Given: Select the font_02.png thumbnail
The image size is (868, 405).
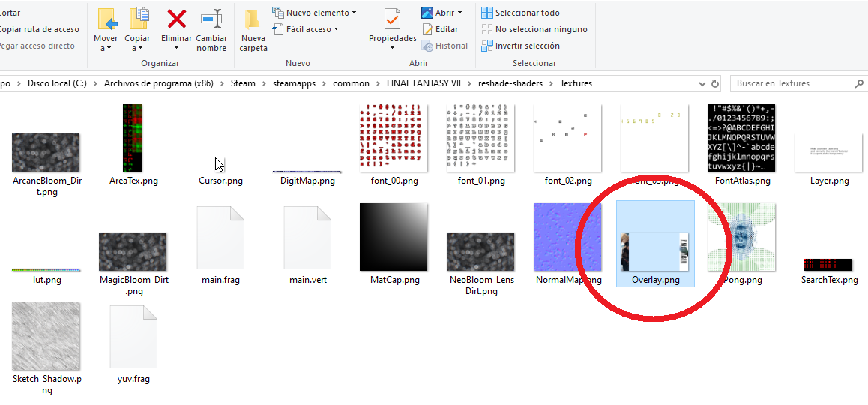Looking at the screenshot, I should (x=568, y=138).
